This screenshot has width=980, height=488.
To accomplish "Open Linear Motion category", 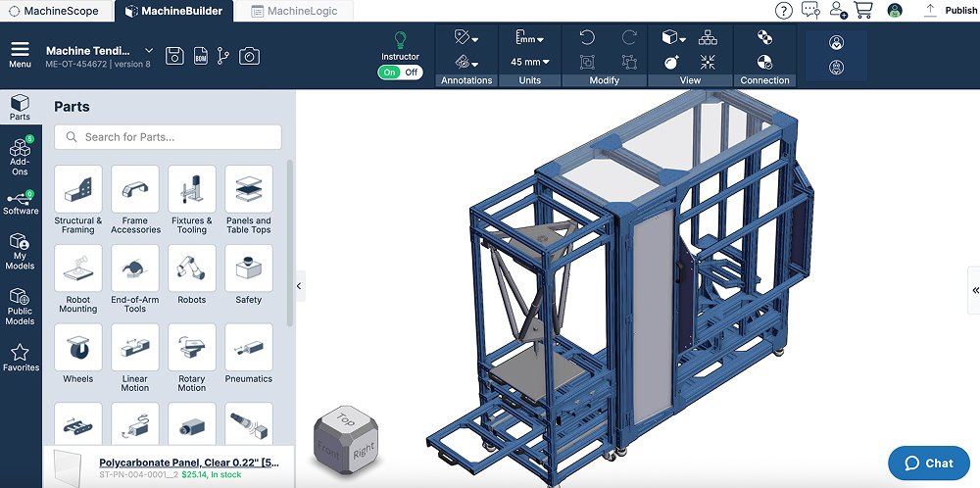I will pyautogui.click(x=135, y=358).
